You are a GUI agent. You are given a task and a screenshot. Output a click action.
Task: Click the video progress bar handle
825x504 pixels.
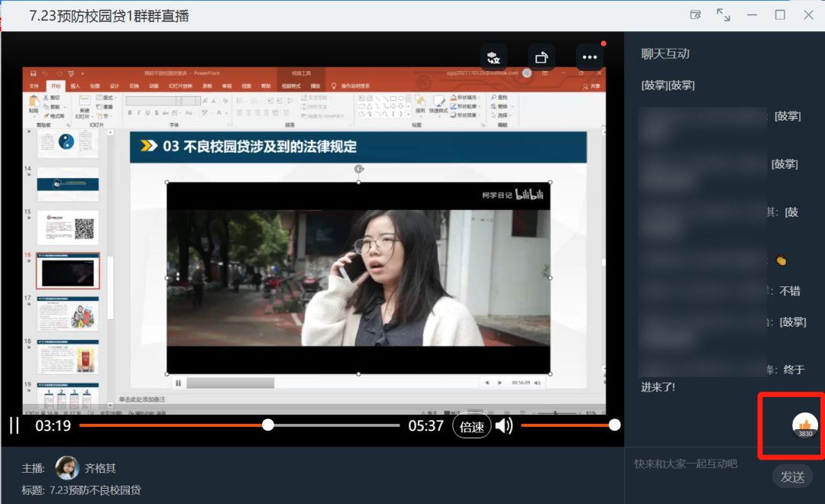(x=267, y=425)
